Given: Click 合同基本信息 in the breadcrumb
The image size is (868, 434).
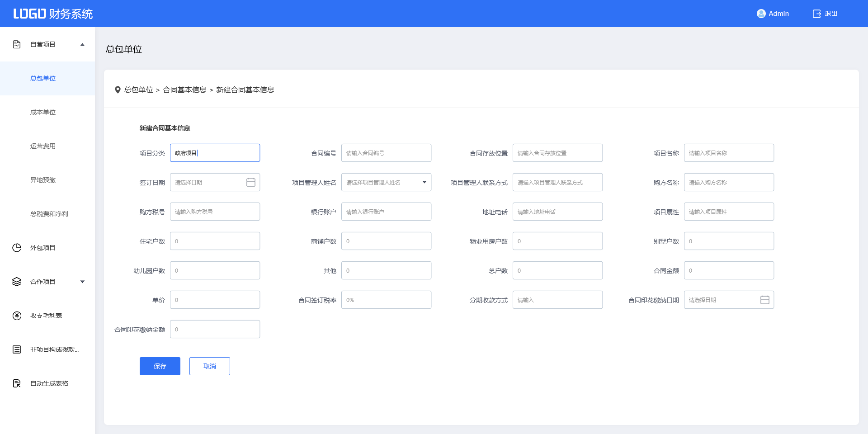Looking at the screenshot, I should pyautogui.click(x=184, y=90).
